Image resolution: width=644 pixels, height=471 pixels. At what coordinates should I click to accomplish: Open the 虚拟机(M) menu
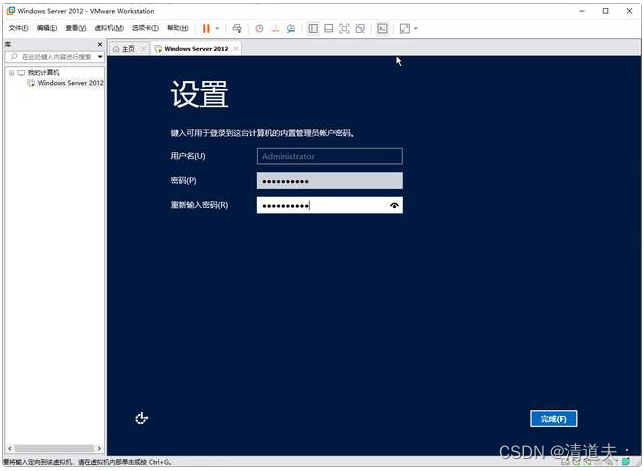(109, 28)
